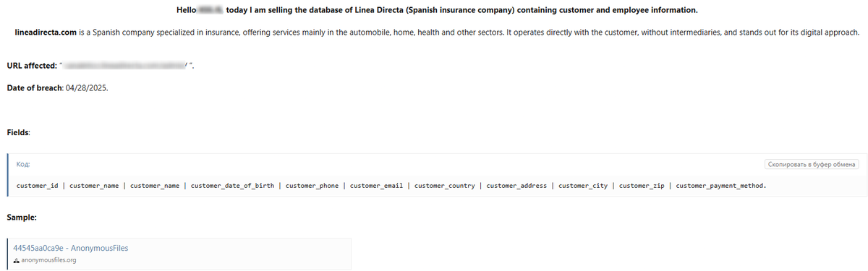
Task: Click the 'Sample:' heading
Action: point(22,217)
